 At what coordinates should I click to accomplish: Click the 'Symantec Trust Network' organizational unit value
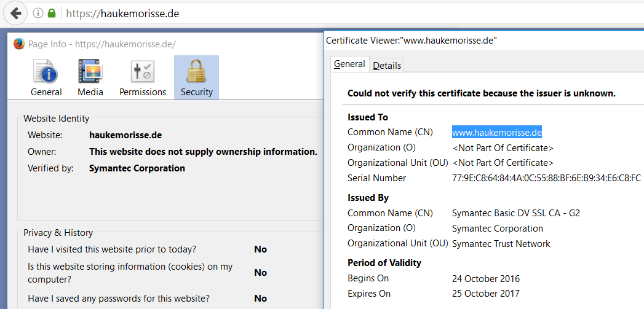pyautogui.click(x=501, y=244)
